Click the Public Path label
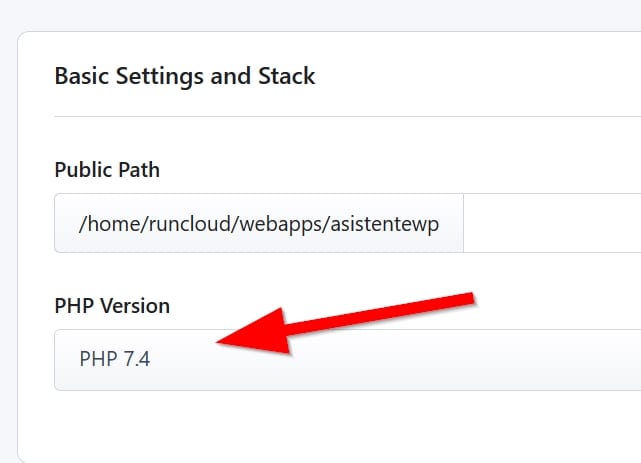Viewport: 641px width, 463px height. [x=107, y=170]
